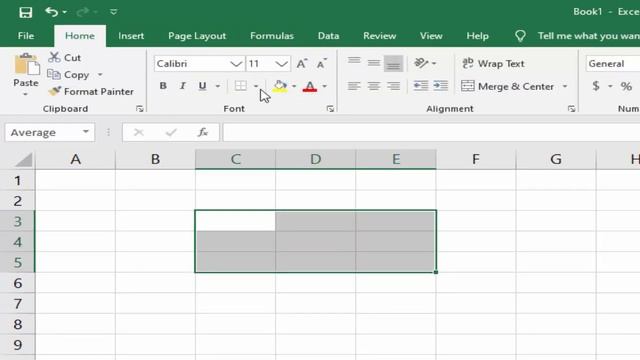Center text horizontally
Screen dimensions: 640x360
coord(373,86)
